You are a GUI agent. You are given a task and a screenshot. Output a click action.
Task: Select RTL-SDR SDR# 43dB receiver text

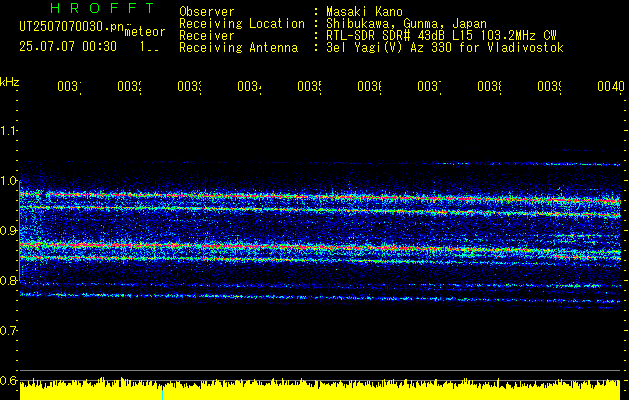tap(441, 36)
